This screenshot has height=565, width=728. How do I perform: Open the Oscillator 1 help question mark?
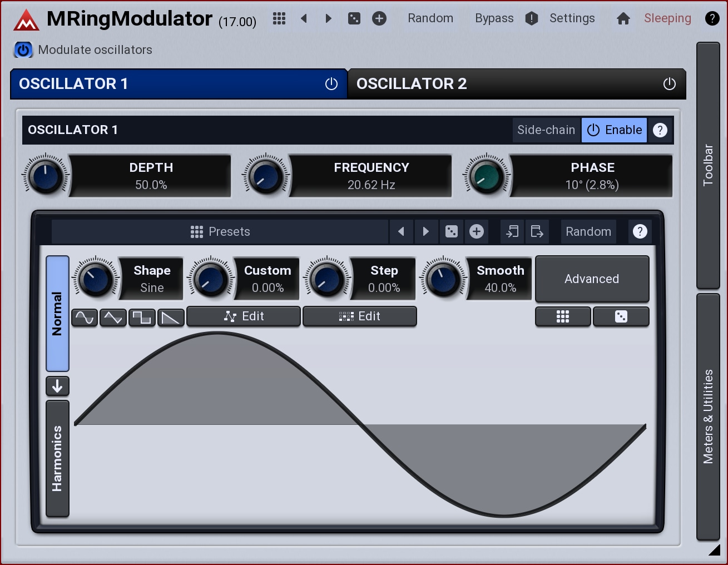(660, 130)
